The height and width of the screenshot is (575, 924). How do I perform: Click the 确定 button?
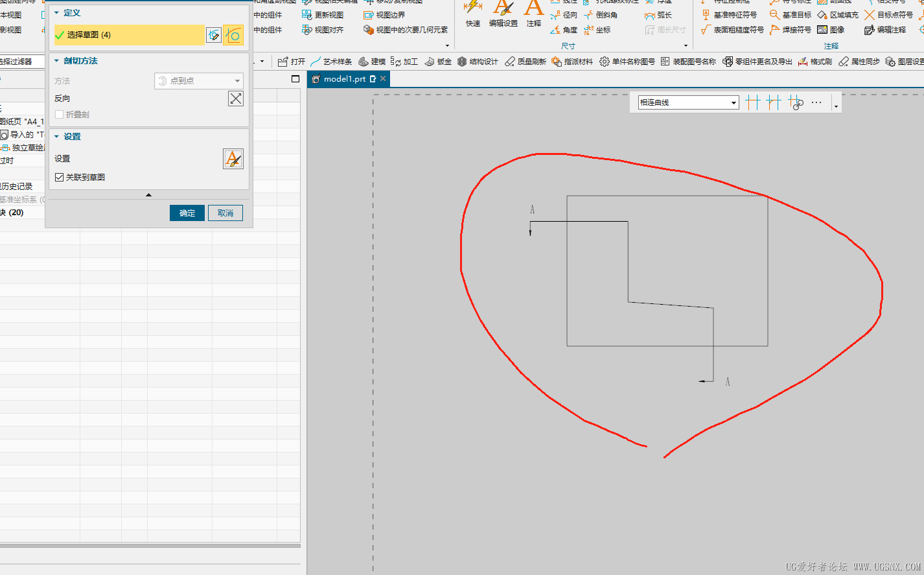(x=187, y=213)
